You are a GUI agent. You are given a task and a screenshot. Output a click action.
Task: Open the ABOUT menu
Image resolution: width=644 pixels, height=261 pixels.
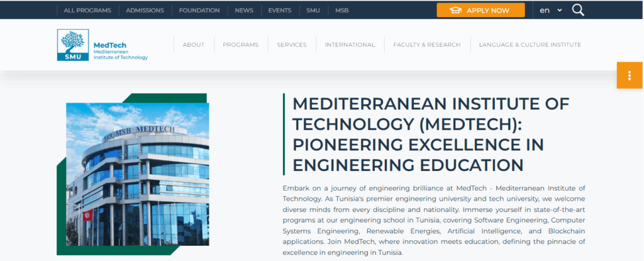click(x=194, y=45)
